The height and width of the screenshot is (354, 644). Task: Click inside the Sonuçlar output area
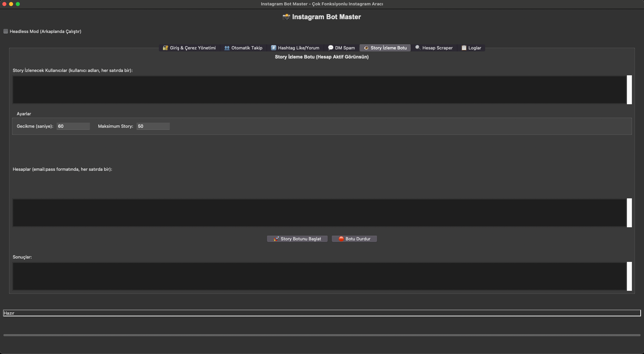coord(319,276)
